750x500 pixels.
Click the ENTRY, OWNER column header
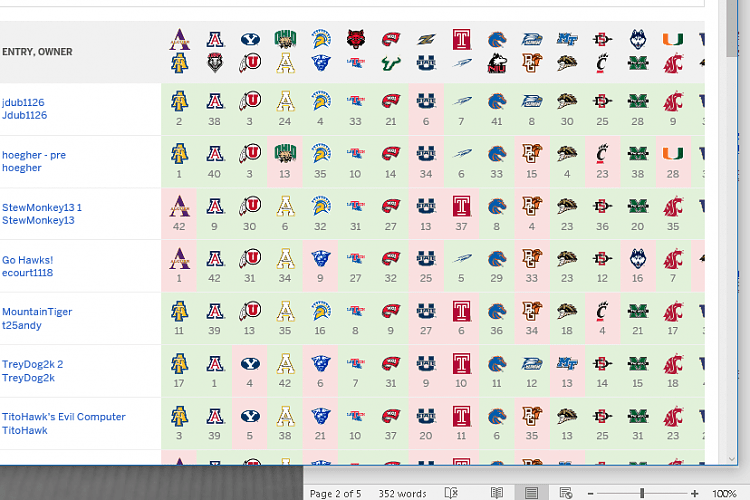tap(37, 52)
